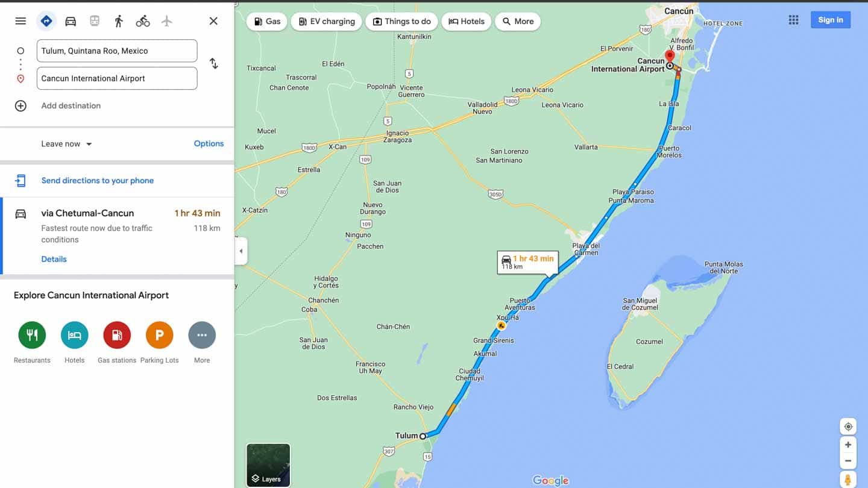The width and height of the screenshot is (868, 488).
Task: Click the More search chip
Action: point(518,22)
